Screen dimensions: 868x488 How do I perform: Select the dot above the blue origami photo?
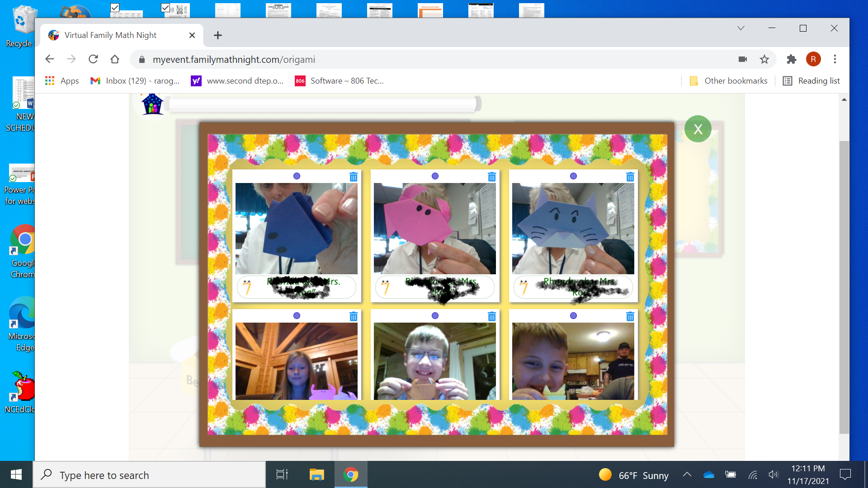[x=297, y=176]
